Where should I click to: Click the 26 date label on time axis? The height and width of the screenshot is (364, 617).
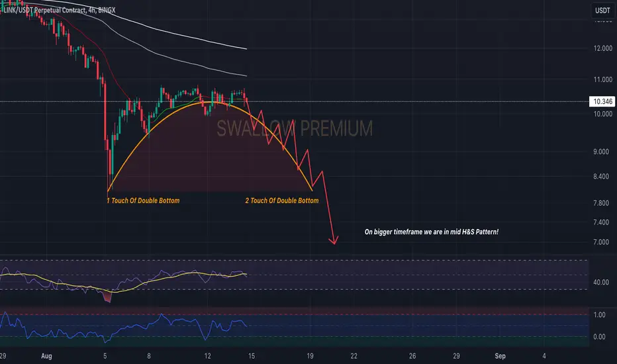(412, 356)
